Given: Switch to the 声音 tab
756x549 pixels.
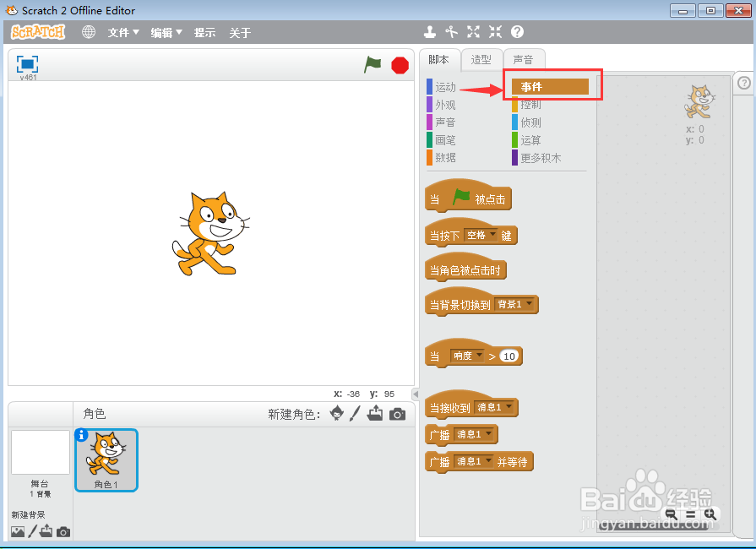Looking at the screenshot, I should 524,59.
